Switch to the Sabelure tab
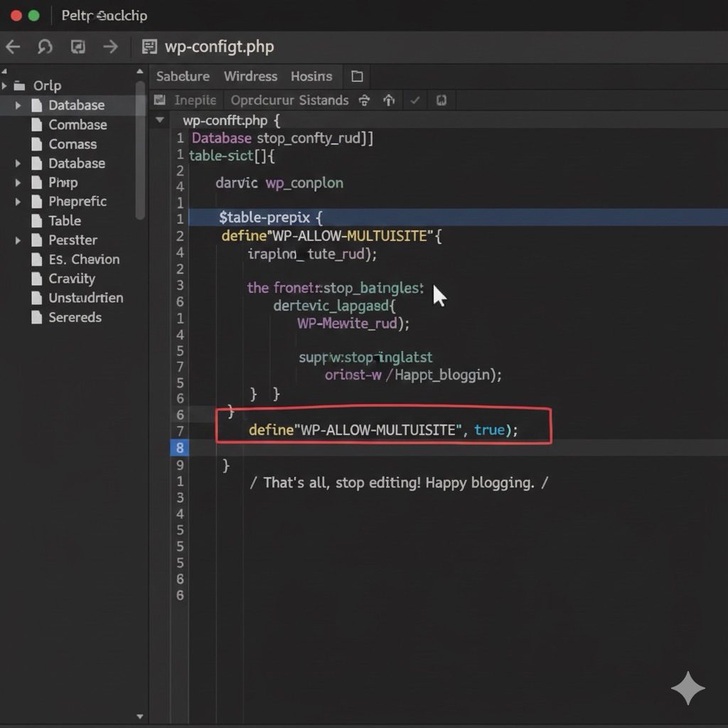This screenshot has width=728, height=728. 183,77
